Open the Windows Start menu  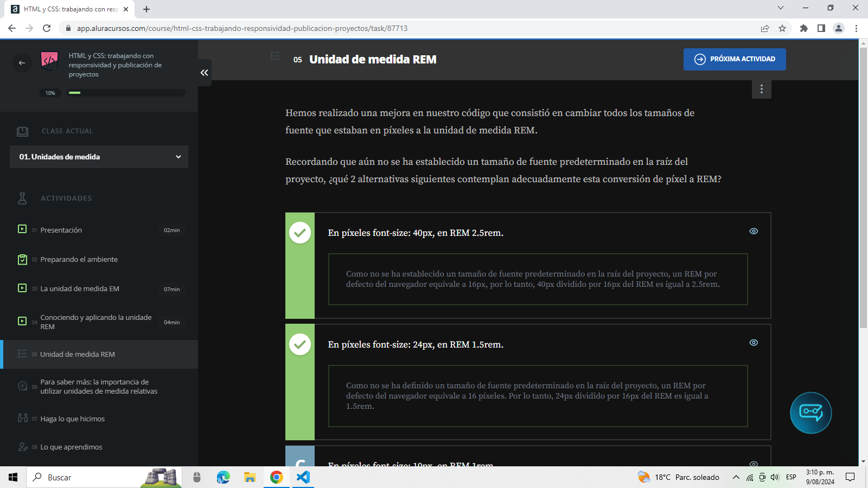13,477
